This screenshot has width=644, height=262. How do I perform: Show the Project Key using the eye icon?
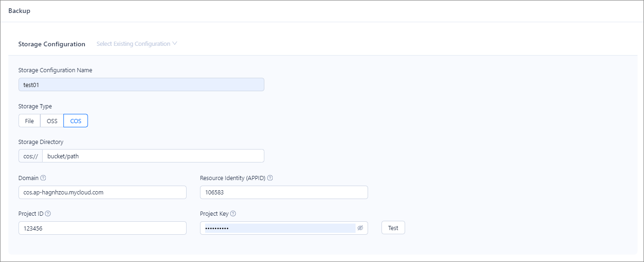pyautogui.click(x=360, y=228)
